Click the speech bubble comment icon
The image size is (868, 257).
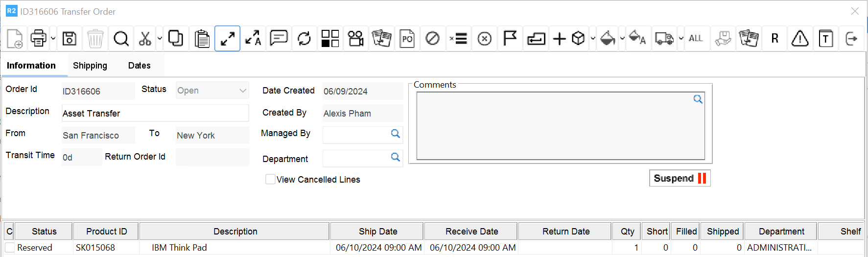tap(279, 38)
